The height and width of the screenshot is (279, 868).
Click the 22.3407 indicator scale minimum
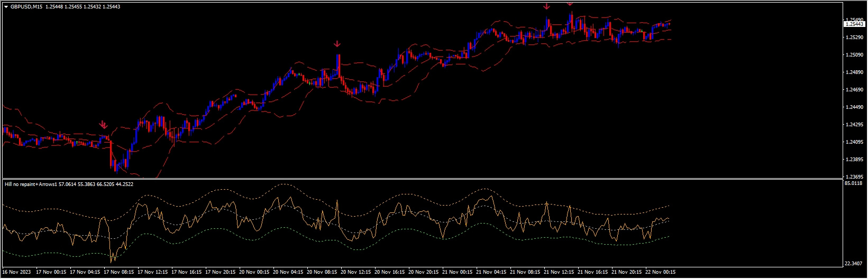[854, 264]
